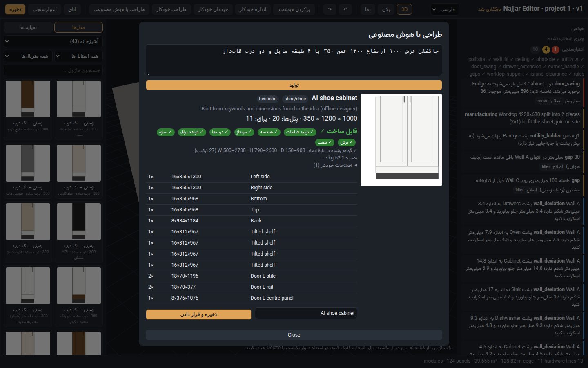Click the wall_deviation issue for Dishwasher
The image size is (588, 368).
[523, 325]
